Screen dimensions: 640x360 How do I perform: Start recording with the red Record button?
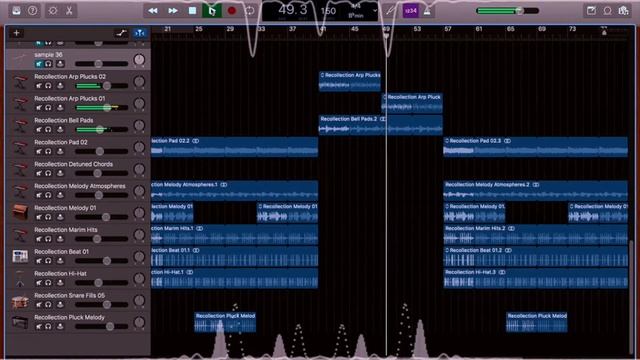click(x=231, y=11)
